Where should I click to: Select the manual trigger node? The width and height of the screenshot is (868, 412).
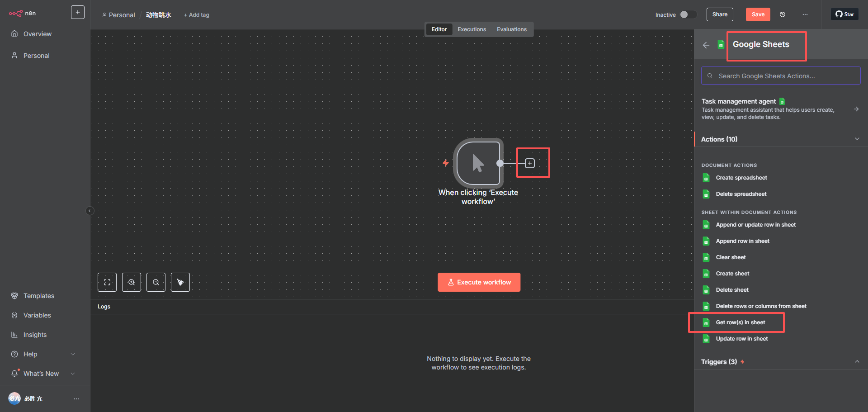478,163
